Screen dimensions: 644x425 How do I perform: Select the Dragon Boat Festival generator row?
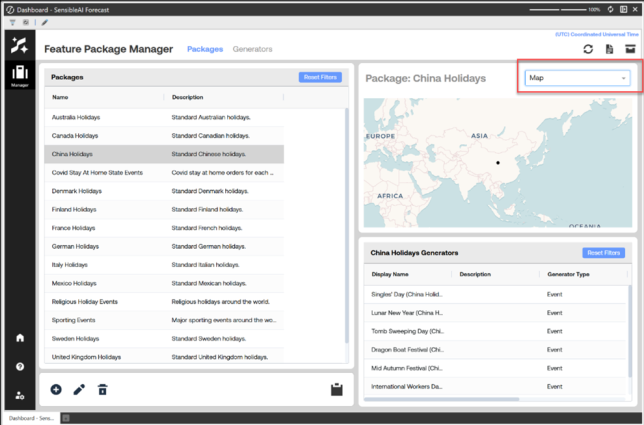pyautogui.click(x=496, y=350)
